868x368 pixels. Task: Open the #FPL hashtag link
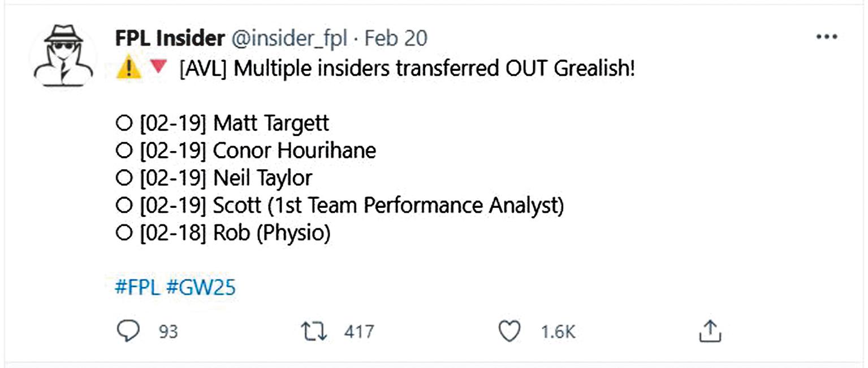click(x=138, y=288)
